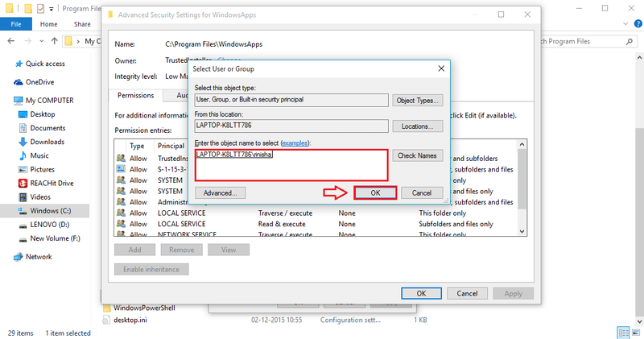Open the File menu in Explorer

point(16,24)
